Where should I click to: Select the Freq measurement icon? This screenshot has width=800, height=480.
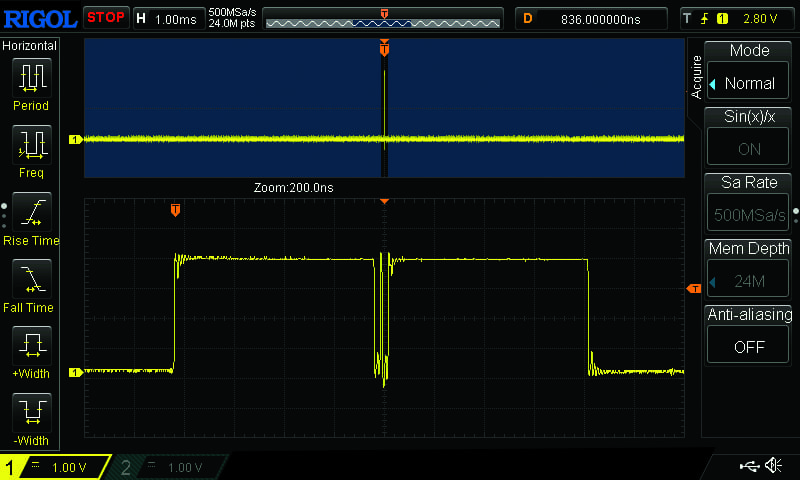[31, 145]
